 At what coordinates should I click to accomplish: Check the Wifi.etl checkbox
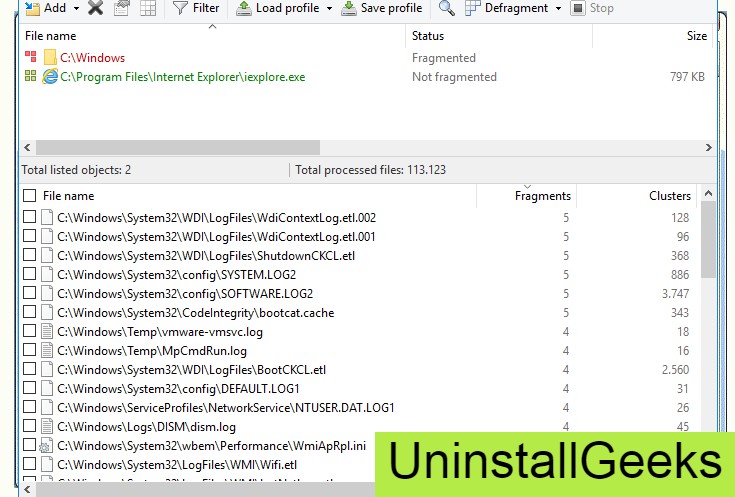pos(30,464)
